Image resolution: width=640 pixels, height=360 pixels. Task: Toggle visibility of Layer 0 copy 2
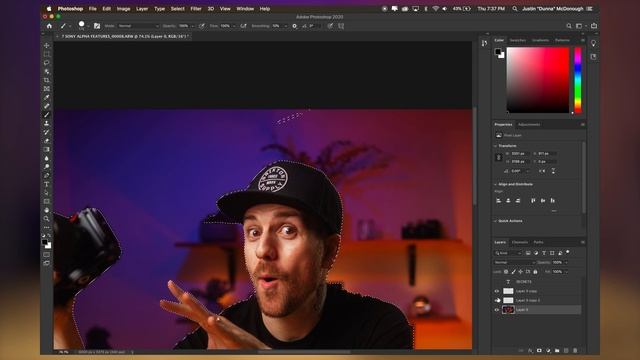(x=497, y=300)
